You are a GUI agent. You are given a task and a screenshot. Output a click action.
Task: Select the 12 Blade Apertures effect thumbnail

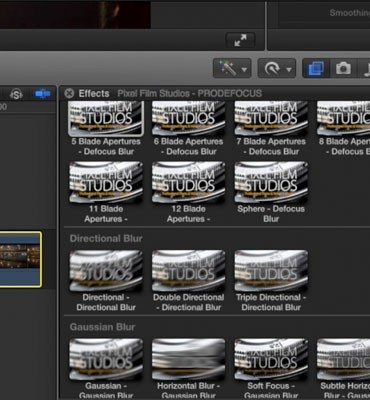pos(189,182)
